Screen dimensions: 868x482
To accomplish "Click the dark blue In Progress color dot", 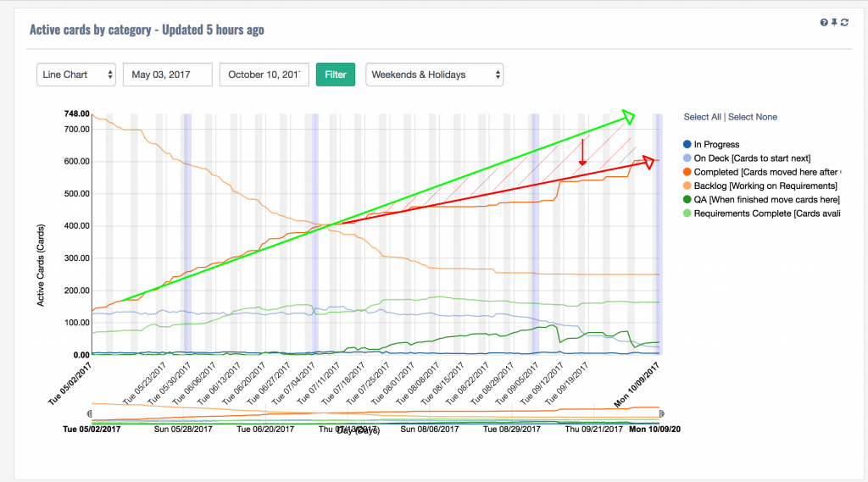I will coord(687,145).
